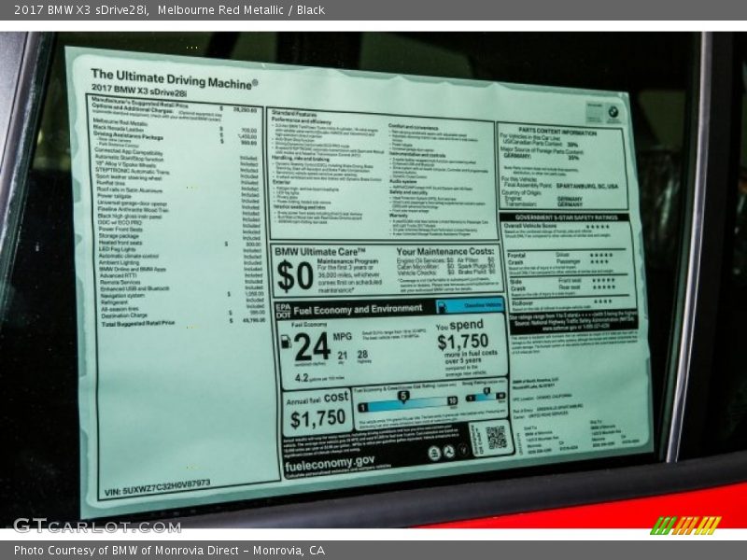This screenshot has height=560, width=747.
Task: Open the fueleconomy.gov link
Action: pos(330,463)
